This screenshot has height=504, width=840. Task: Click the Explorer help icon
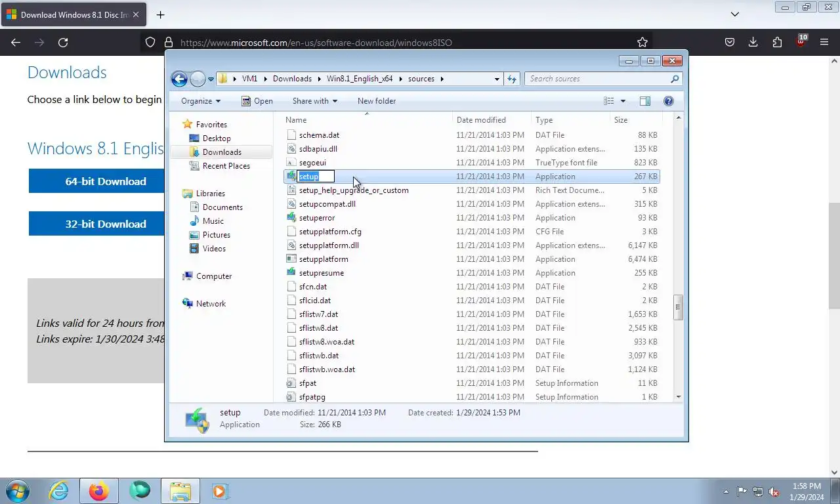click(669, 101)
